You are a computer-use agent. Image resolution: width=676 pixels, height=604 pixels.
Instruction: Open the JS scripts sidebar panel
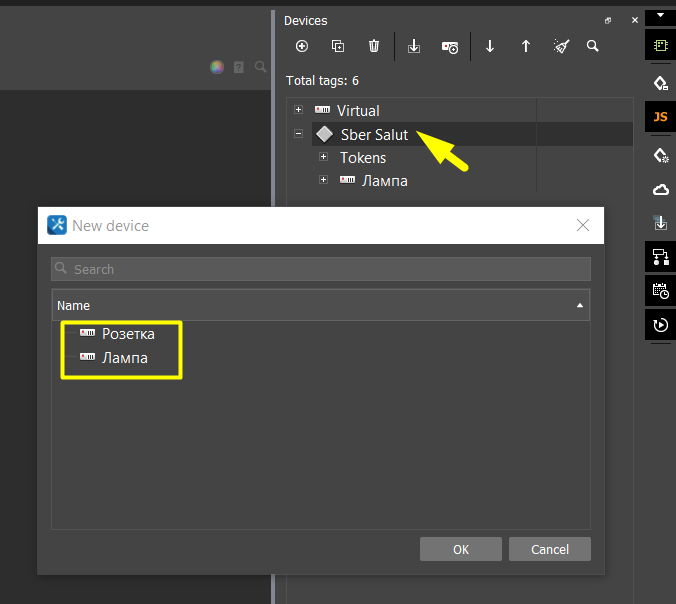[x=660, y=117]
